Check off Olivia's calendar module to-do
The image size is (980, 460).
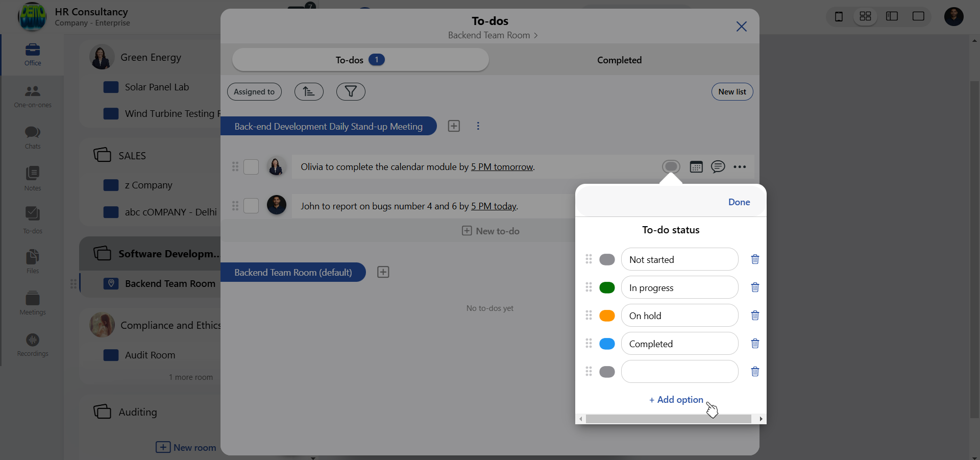(251, 167)
